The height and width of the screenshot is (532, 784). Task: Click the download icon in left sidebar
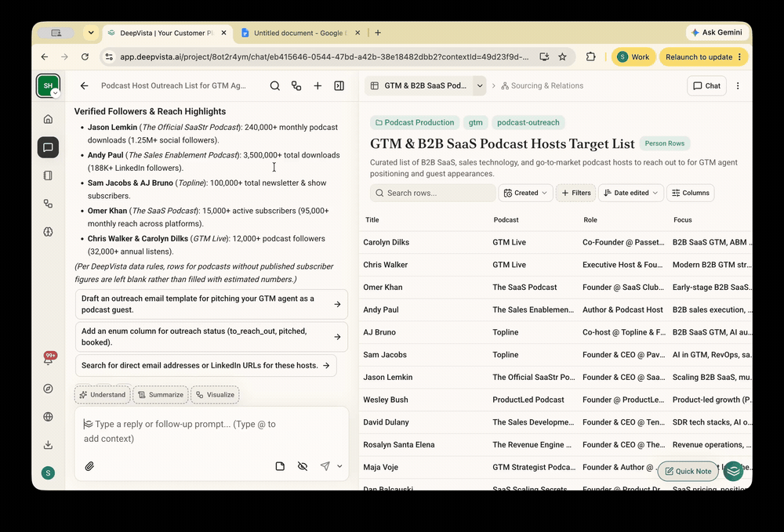click(48, 444)
